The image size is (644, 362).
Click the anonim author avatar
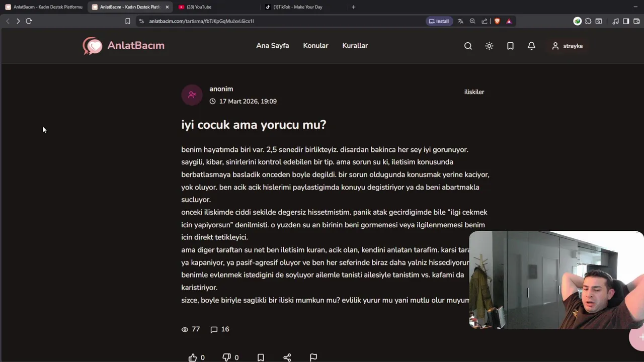click(x=192, y=95)
